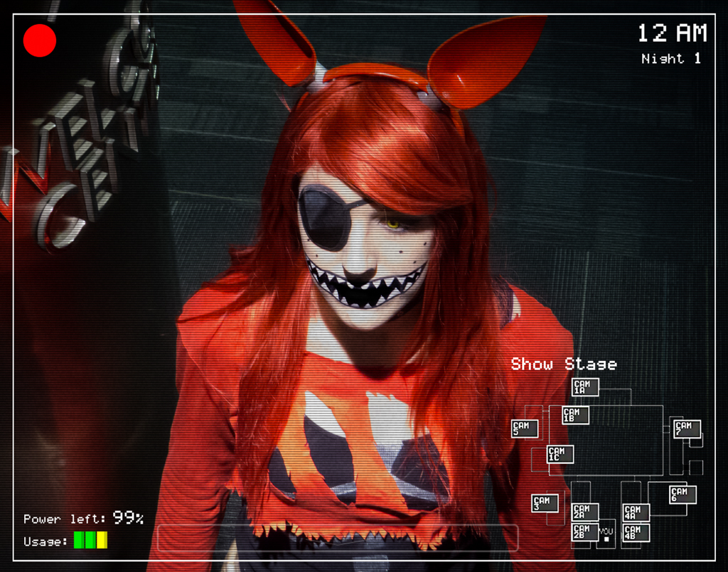This screenshot has height=572, width=728.
Task: Select the CAM 3 camera
Action: (545, 503)
